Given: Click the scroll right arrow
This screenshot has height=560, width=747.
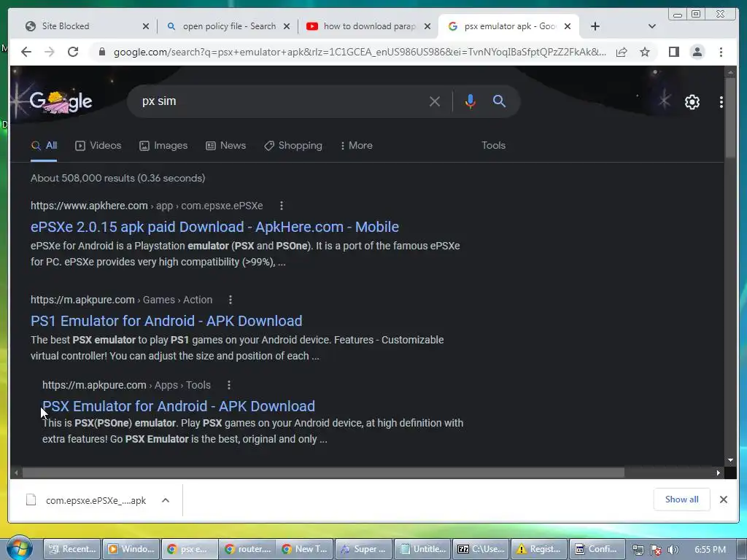Looking at the screenshot, I should tap(719, 472).
